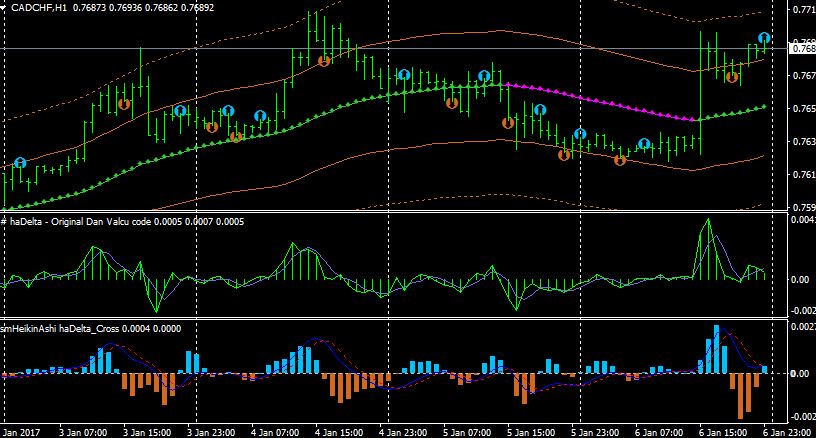Image resolution: width=816 pixels, height=438 pixels.
Task: Click the blue up arrow around 5 Jan 19:00
Action: pos(540,110)
